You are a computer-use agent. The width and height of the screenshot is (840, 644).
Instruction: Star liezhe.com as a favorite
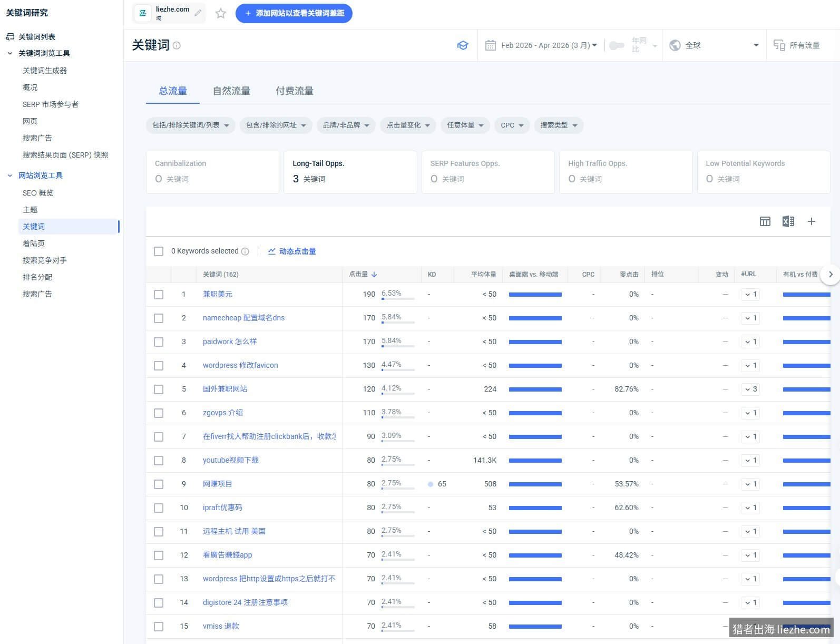(x=221, y=13)
